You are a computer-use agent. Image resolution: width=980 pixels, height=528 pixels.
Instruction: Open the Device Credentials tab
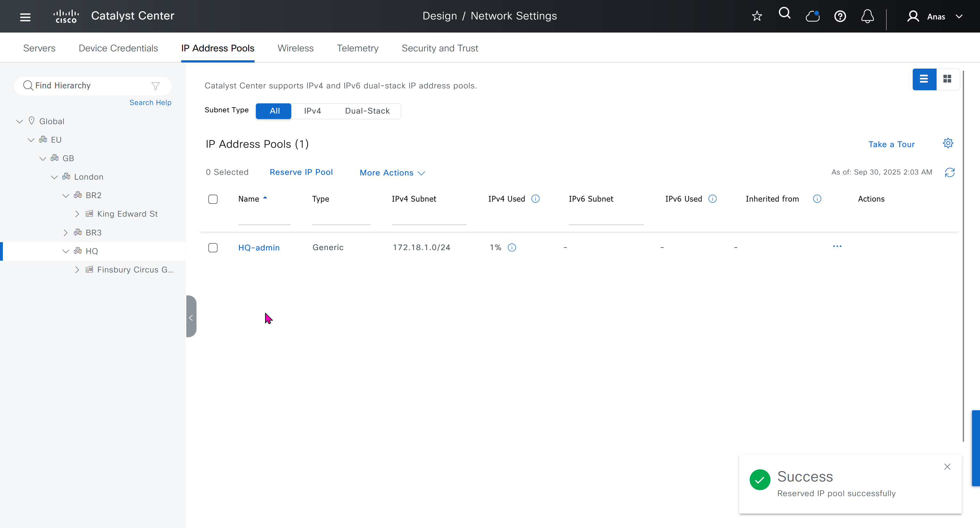coord(118,48)
